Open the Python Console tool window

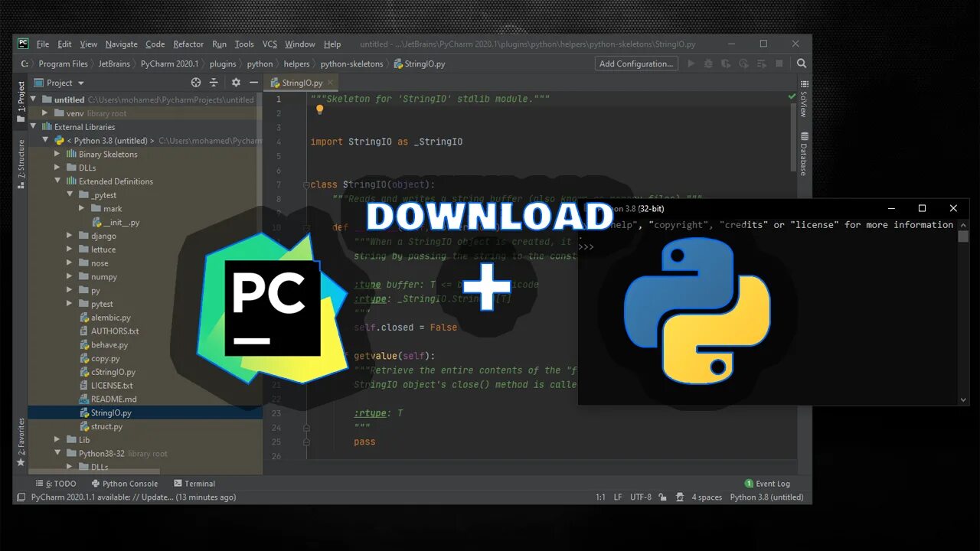tap(125, 484)
